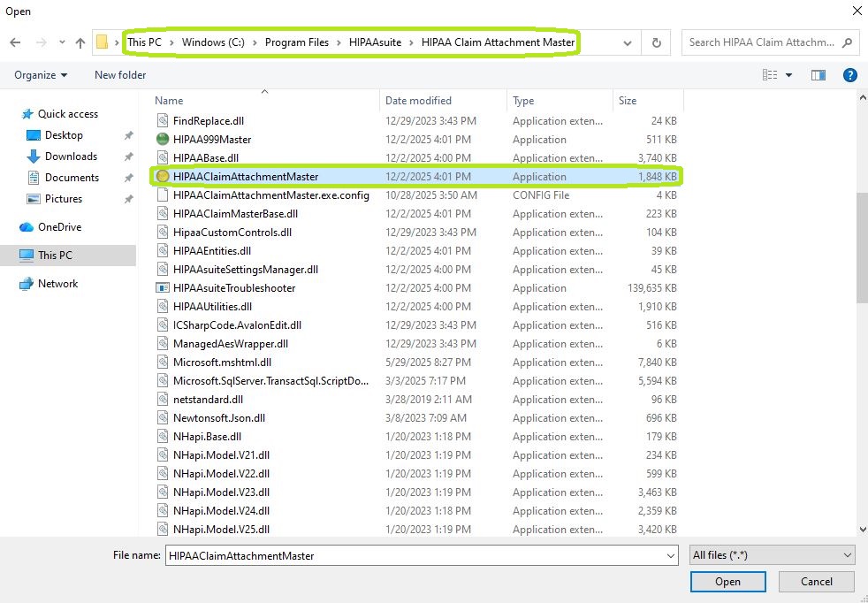Open the Help question mark icon
The width and height of the screenshot is (868, 603).
point(849,75)
